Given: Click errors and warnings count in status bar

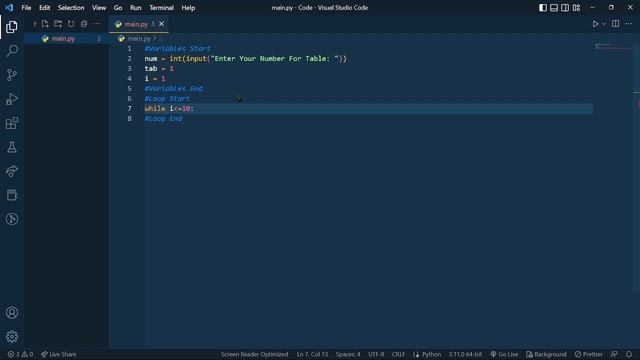Looking at the screenshot, I should click(20, 354).
